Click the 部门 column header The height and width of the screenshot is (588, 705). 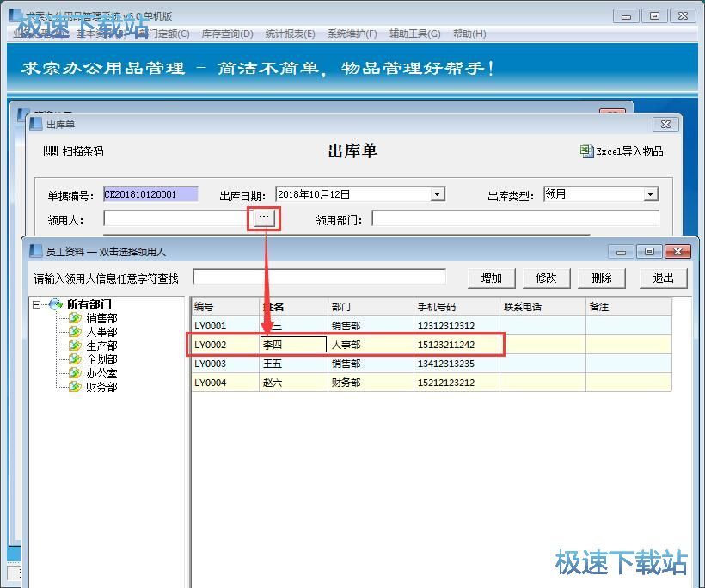(x=371, y=307)
